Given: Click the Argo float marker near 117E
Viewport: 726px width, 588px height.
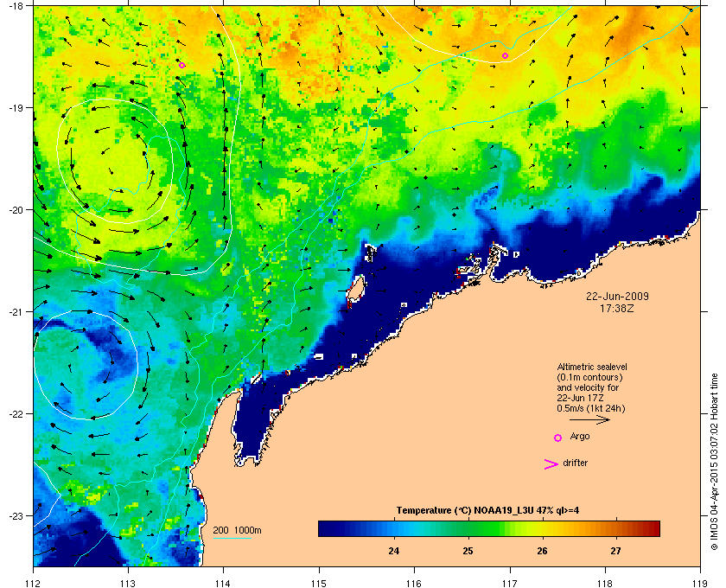Looking at the screenshot, I should (x=505, y=56).
